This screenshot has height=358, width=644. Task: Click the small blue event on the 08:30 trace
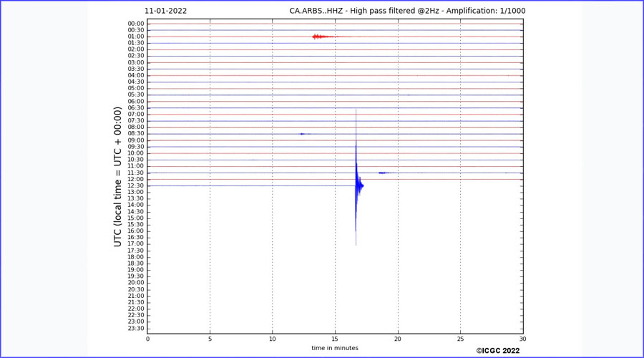coord(302,134)
